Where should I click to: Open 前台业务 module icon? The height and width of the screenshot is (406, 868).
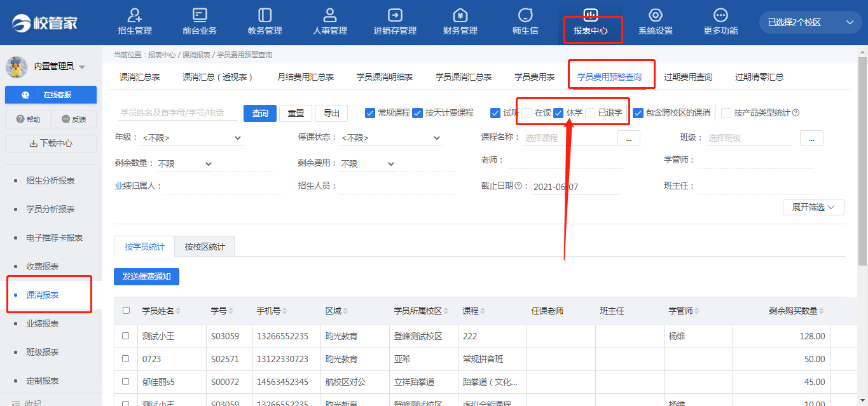coord(200,15)
